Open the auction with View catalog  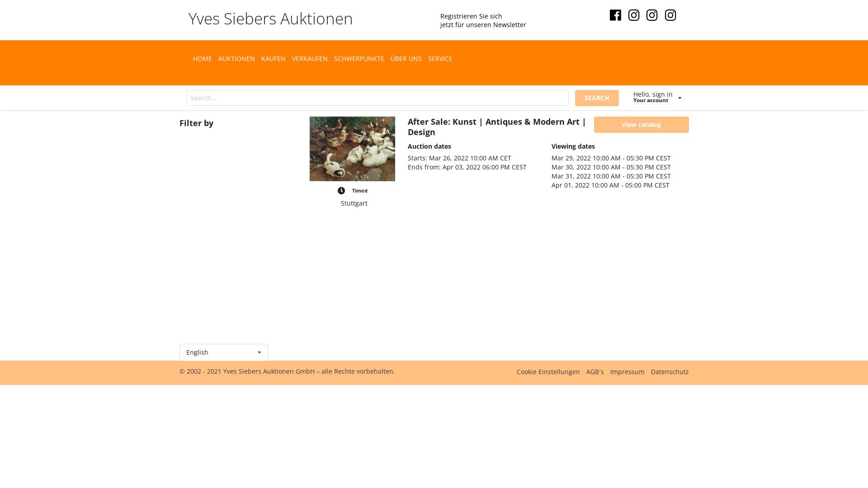click(641, 125)
